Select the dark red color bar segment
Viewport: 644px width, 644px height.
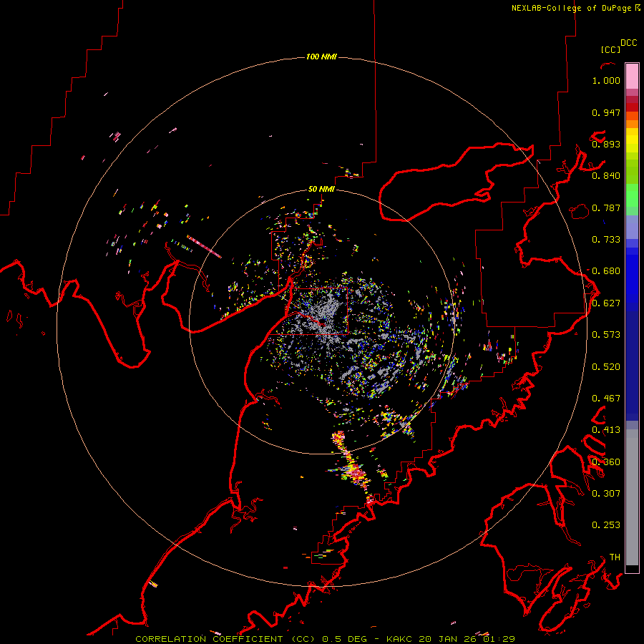632,107
